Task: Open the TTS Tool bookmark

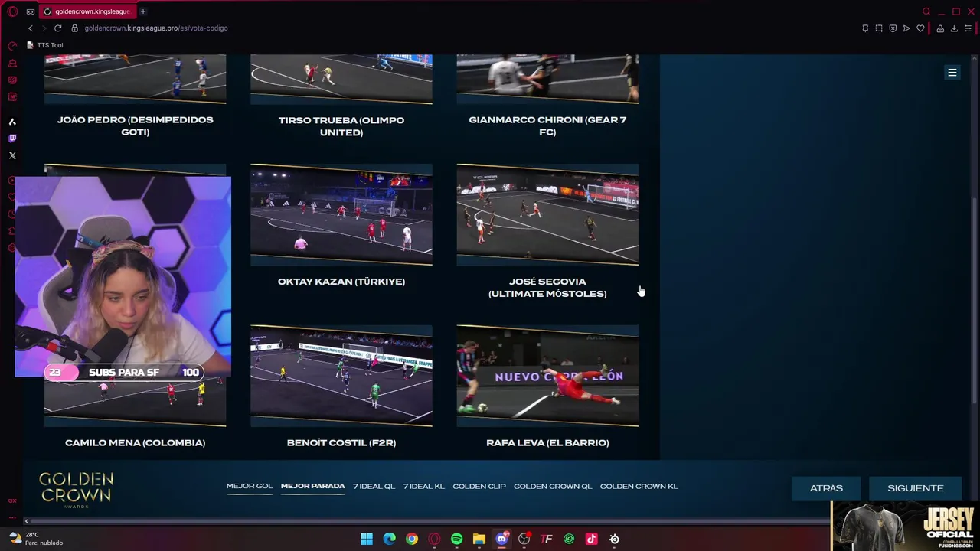Action: pyautogui.click(x=45, y=45)
